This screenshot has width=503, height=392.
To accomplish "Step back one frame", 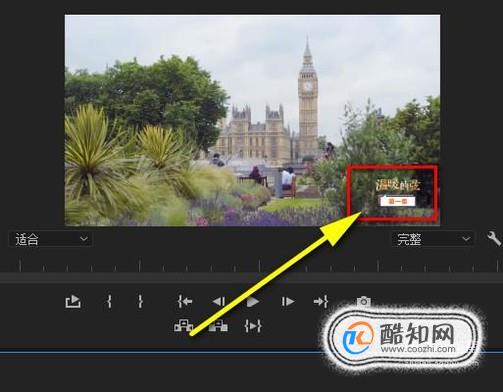I will [219, 302].
